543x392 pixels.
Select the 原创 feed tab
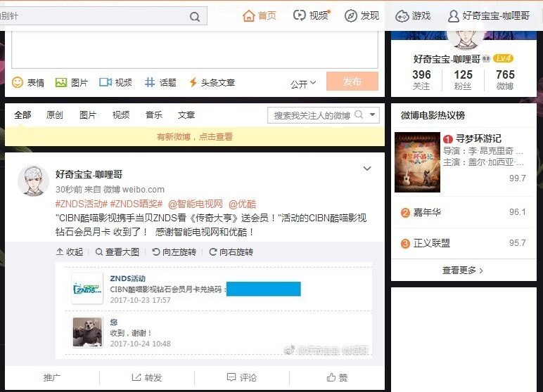(54, 115)
